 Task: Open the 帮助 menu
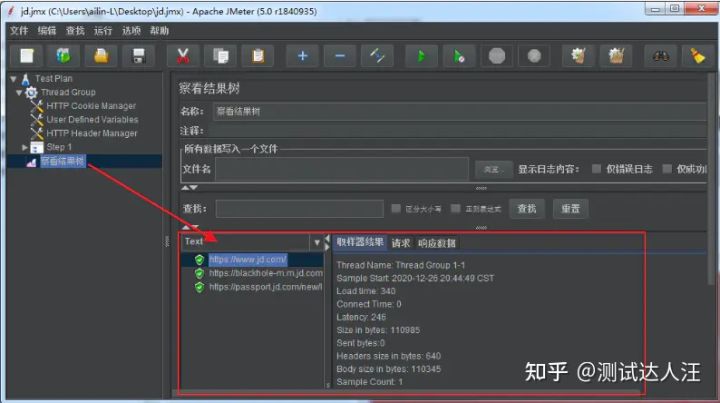point(159,31)
